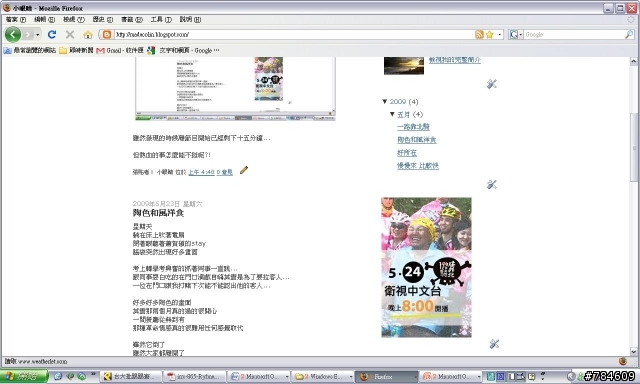Click the pencil edit-post icon
The image size is (640, 384).
pos(244,170)
